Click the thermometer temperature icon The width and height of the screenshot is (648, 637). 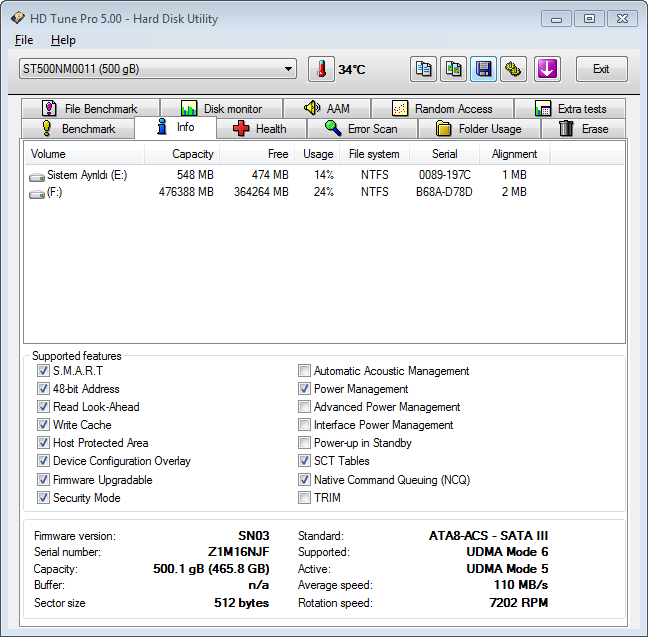click(x=321, y=69)
